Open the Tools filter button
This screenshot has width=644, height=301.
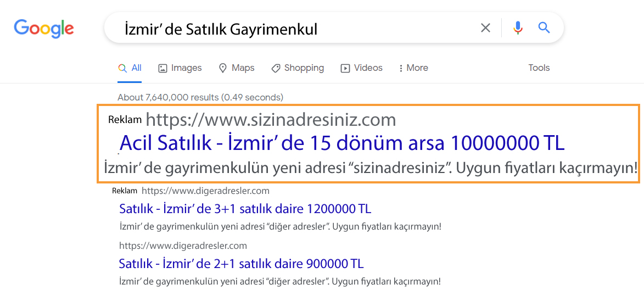point(539,68)
